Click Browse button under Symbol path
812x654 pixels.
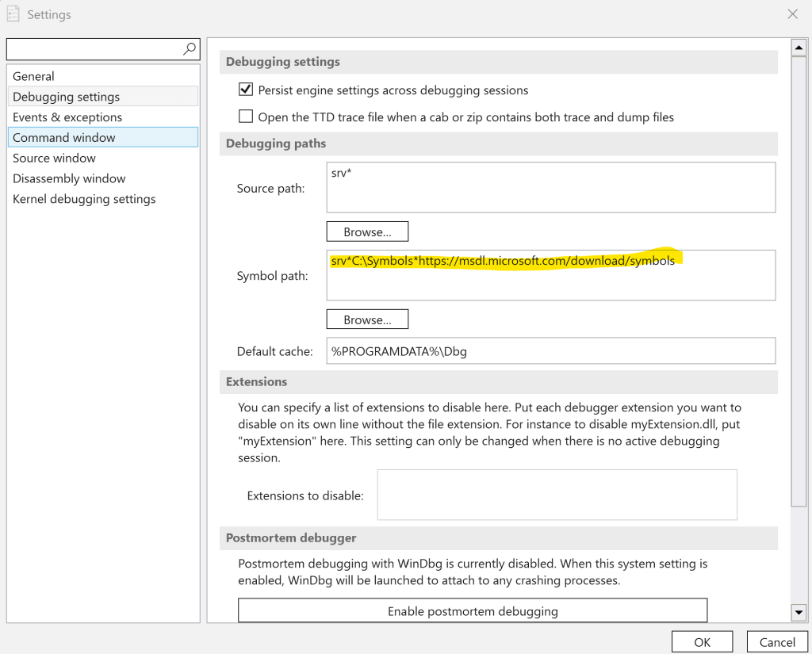coord(367,320)
